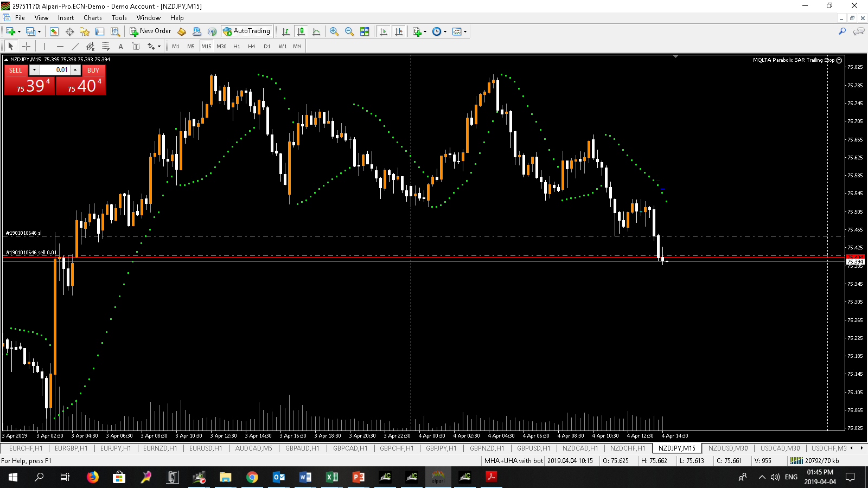Switch to candlestick chart display
Viewport: 868px width, 488px height.
(301, 31)
